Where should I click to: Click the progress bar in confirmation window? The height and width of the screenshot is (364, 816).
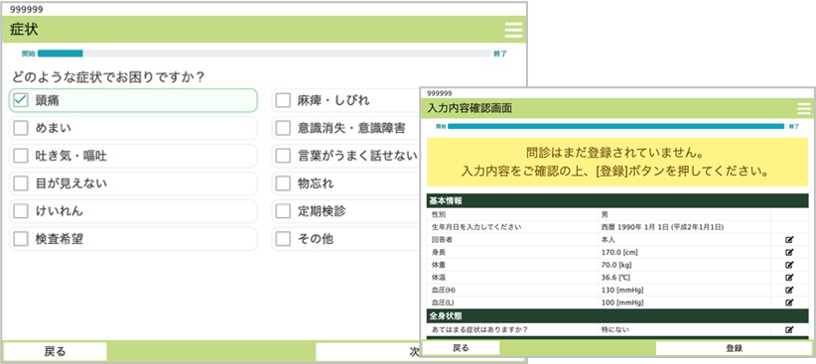[x=616, y=126]
